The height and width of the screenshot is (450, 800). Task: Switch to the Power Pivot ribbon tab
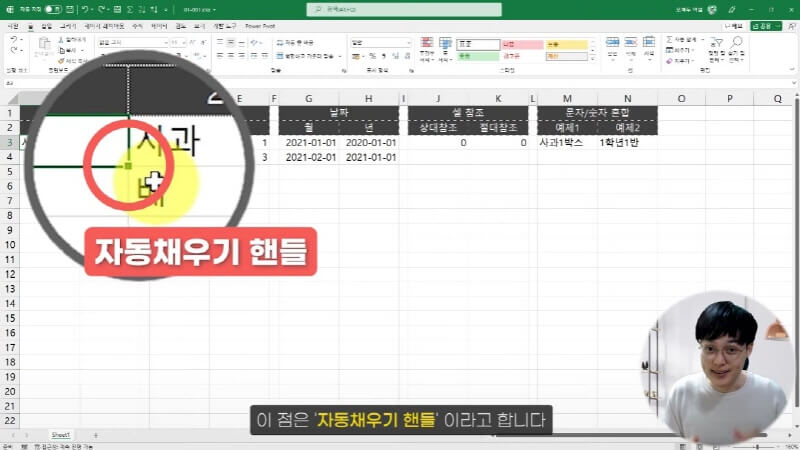(x=260, y=26)
